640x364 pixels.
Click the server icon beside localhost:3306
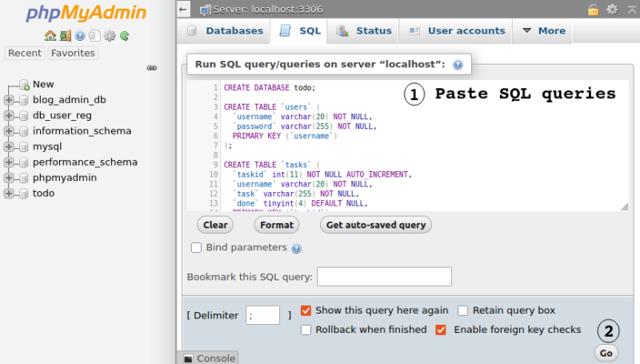point(206,10)
